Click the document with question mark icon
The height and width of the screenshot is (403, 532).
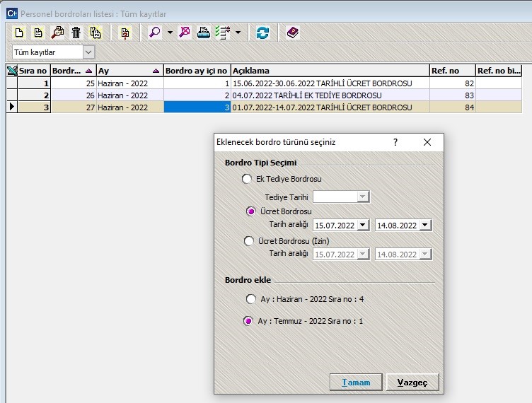tap(125, 33)
